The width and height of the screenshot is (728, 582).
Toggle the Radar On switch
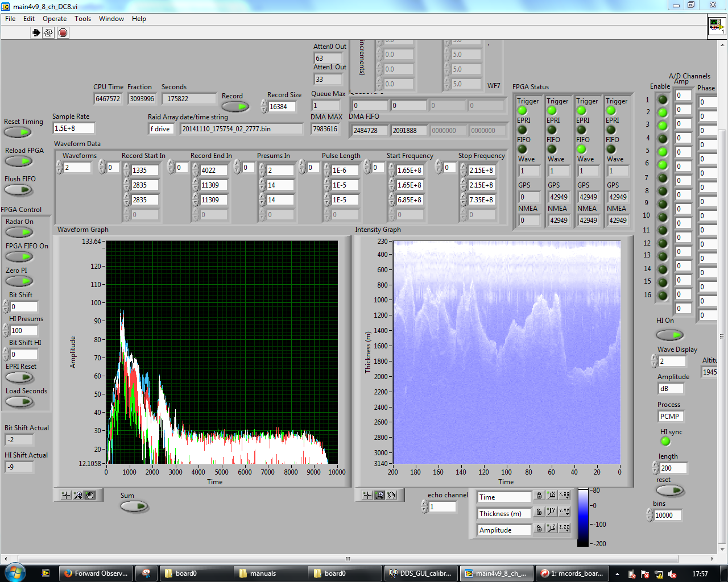pyautogui.click(x=19, y=232)
